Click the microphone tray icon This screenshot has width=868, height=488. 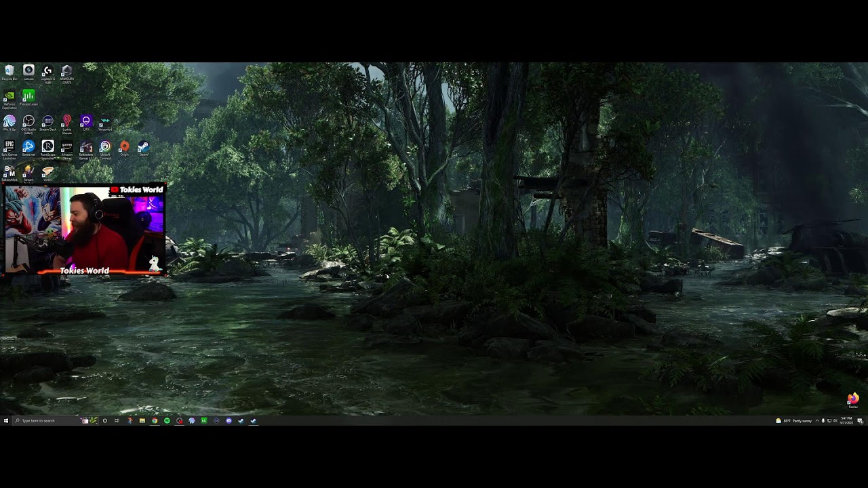click(x=823, y=421)
